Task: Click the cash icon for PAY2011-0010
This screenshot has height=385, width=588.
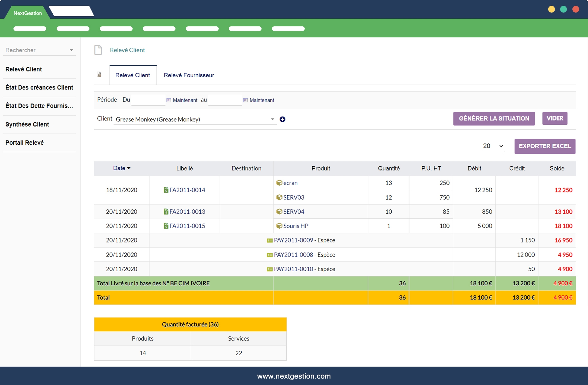Action: (269, 269)
